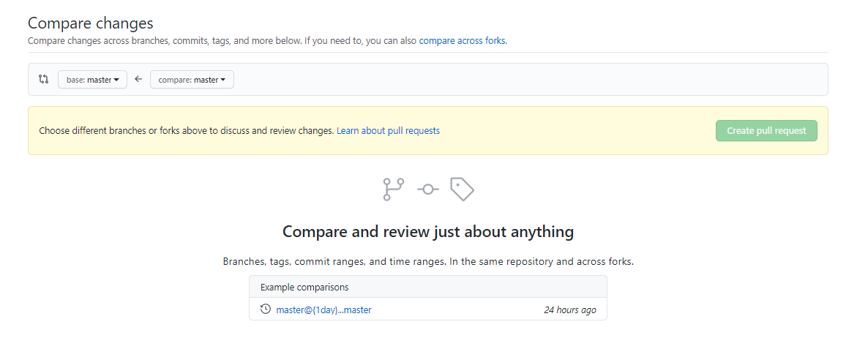Click the Create pull request button

(x=766, y=130)
